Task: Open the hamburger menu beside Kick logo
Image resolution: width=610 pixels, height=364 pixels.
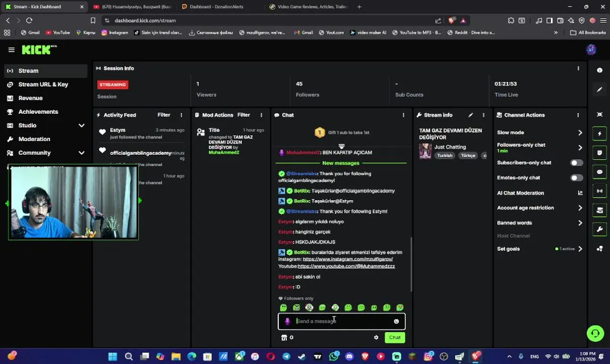Action: pos(11,50)
